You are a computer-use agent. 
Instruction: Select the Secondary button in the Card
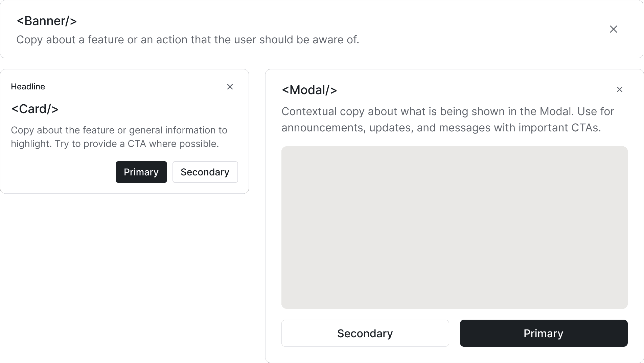pyautogui.click(x=205, y=172)
